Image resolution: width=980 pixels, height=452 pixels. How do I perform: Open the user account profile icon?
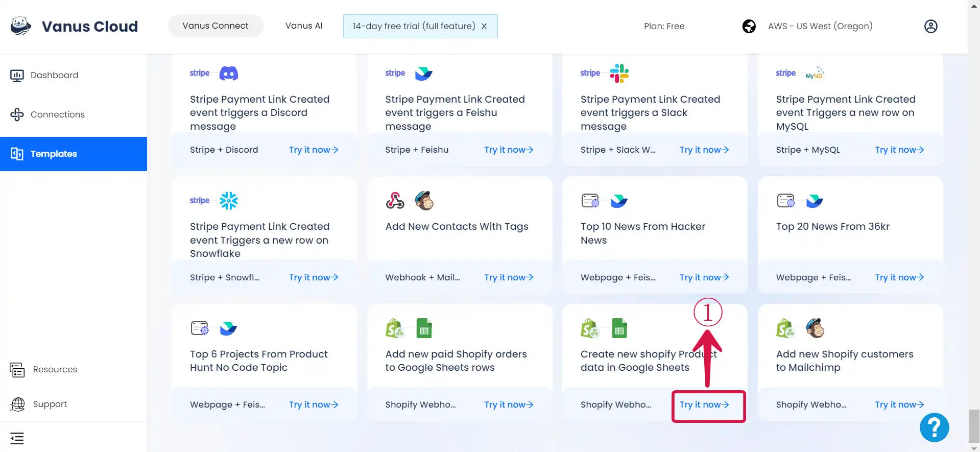930,26
